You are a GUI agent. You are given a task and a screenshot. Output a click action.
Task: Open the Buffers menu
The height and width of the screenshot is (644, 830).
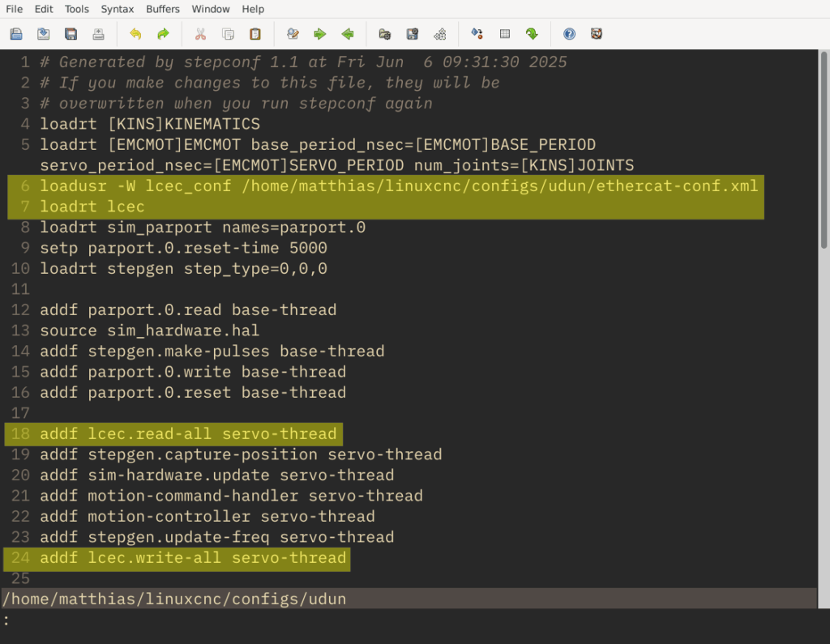click(x=163, y=9)
